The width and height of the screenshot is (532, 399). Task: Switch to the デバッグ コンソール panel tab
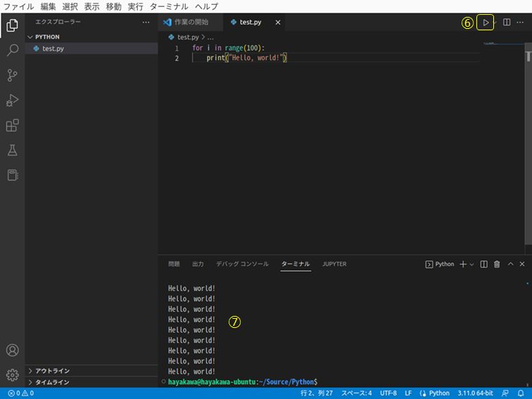(242, 264)
